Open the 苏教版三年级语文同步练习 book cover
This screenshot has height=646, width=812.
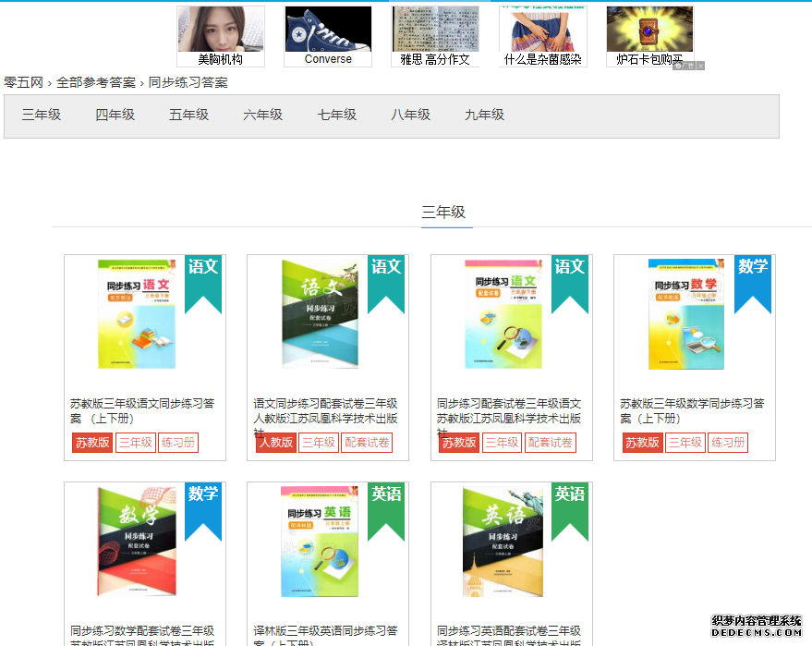point(137,314)
